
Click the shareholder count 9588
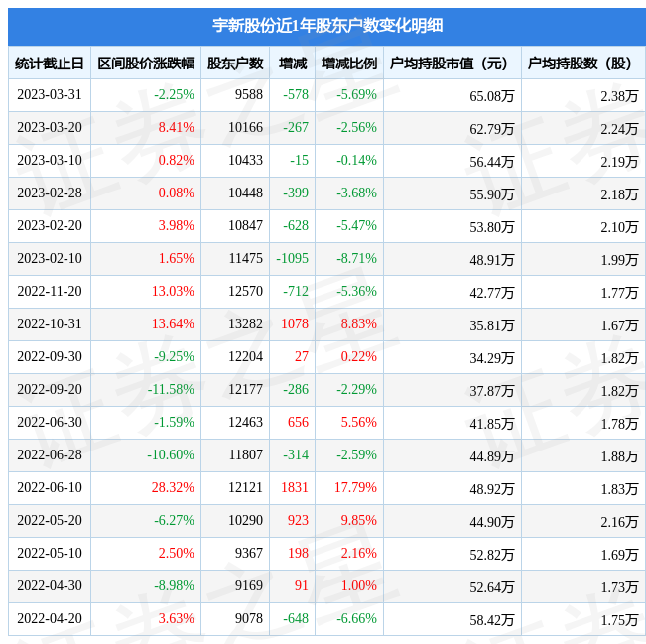pyautogui.click(x=248, y=95)
